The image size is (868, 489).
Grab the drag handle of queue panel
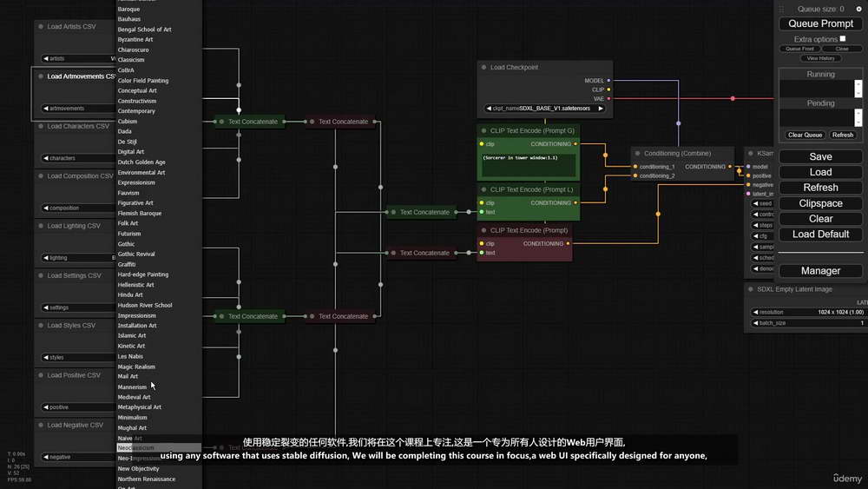click(782, 10)
